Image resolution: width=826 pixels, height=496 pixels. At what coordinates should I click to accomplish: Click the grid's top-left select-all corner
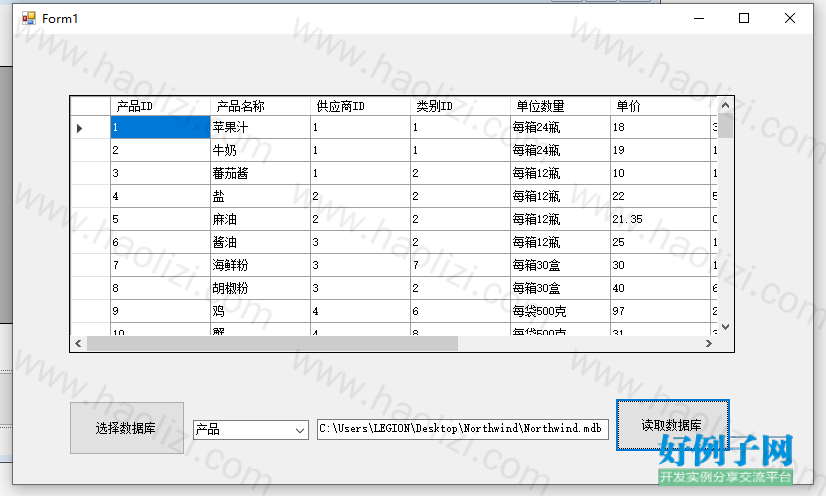90,106
